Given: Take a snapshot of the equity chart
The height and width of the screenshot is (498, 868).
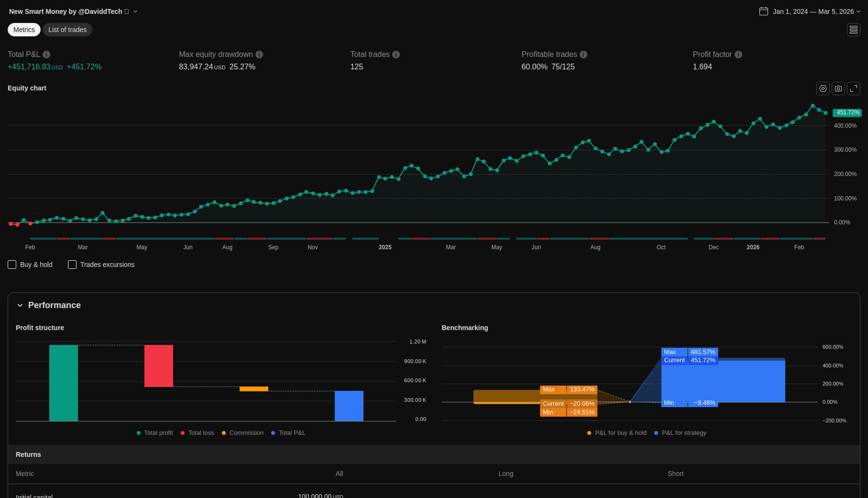Looking at the screenshot, I should pos(838,89).
